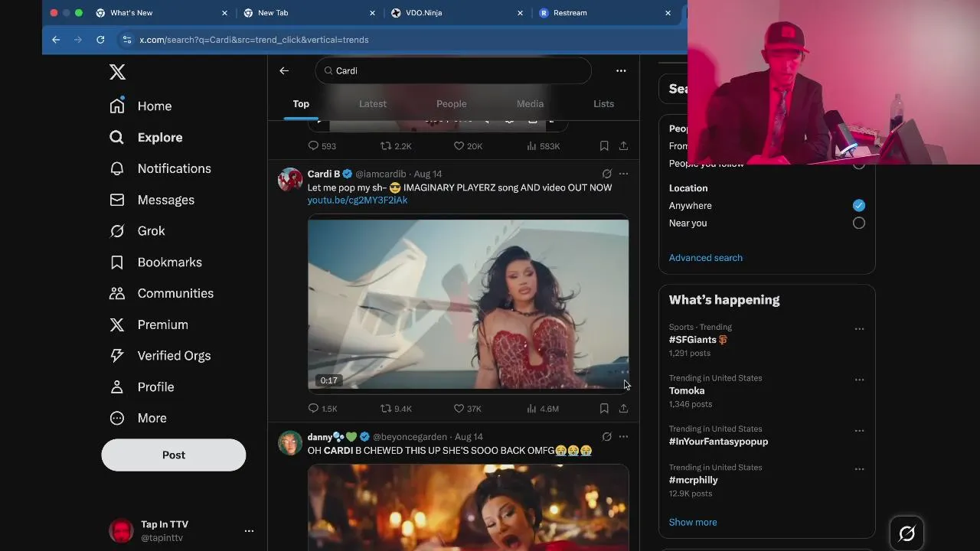Open more options for #InYourFantasypopup trend

pos(859,431)
